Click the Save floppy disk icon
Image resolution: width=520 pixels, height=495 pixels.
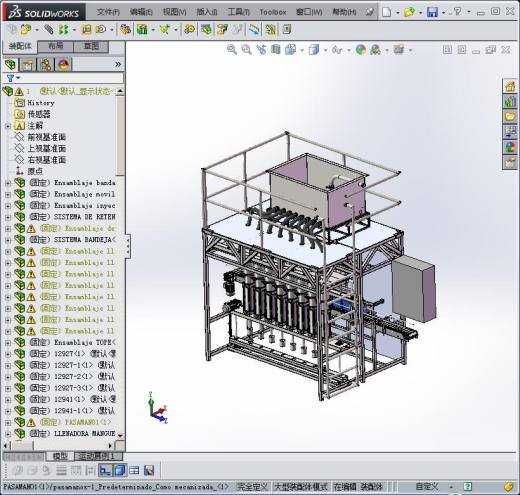pos(432,12)
